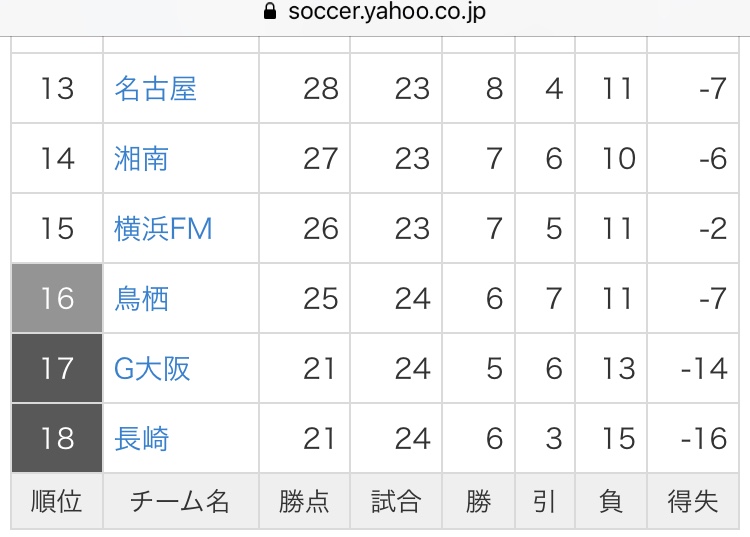Tap rank 16 highlighted cell
Screen dimensions: 750x537
click(x=57, y=299)
